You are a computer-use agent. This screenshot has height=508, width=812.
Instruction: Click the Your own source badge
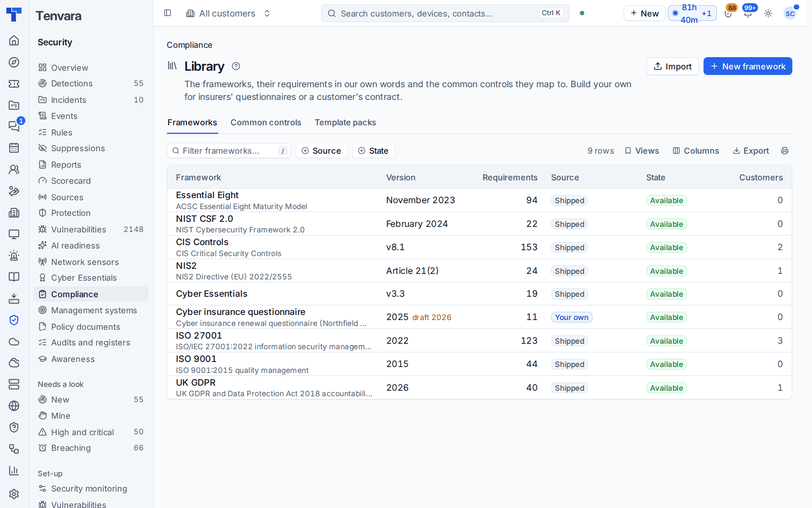[x=572, y=317]
